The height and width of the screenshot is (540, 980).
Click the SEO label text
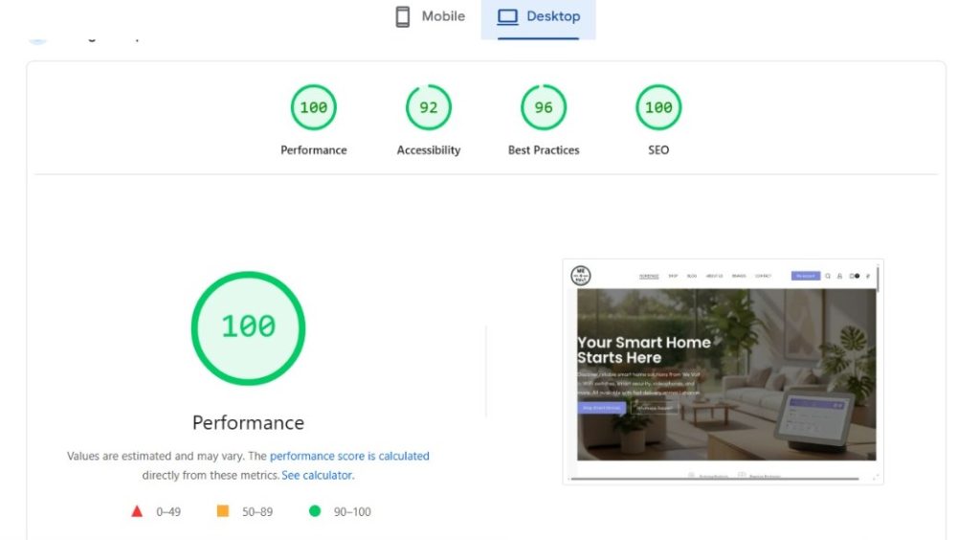658,150
